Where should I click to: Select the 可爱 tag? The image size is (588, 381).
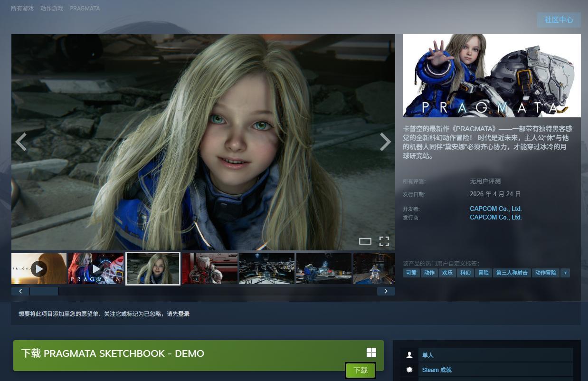coord(411,273)
